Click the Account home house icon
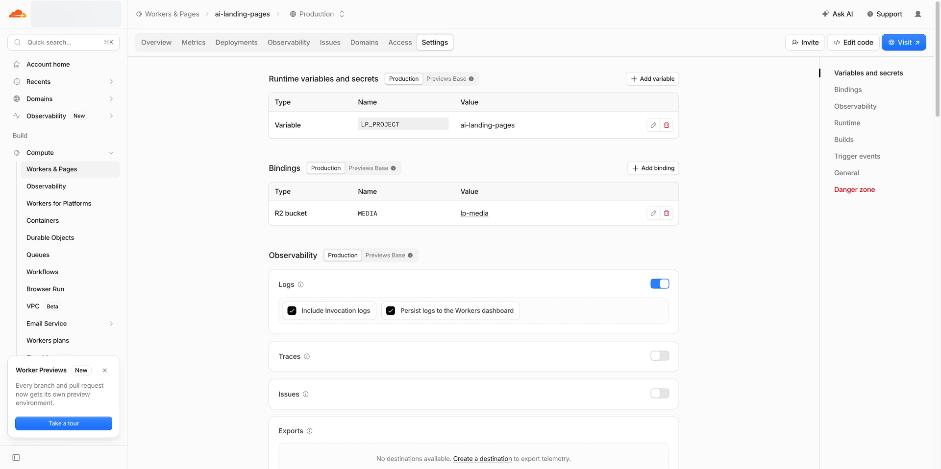The image size is (941, 469). (17, 64)
